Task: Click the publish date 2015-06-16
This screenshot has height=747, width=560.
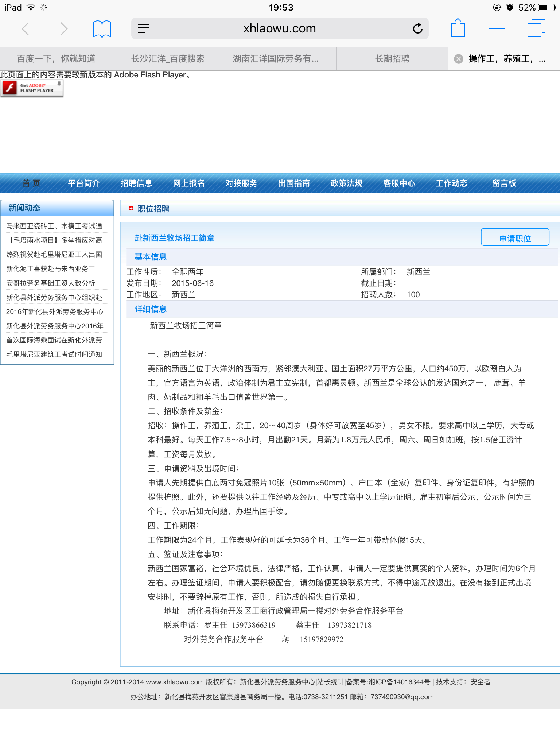Action: (192, 283)
